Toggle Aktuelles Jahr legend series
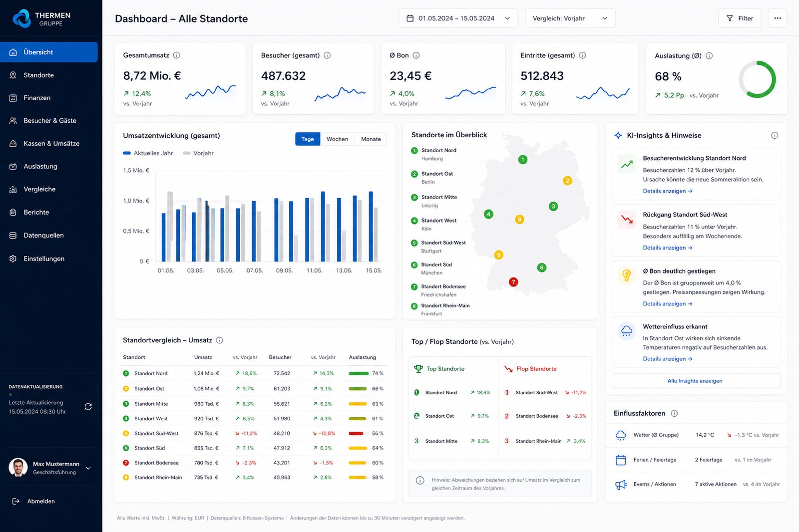 (148, 153)
